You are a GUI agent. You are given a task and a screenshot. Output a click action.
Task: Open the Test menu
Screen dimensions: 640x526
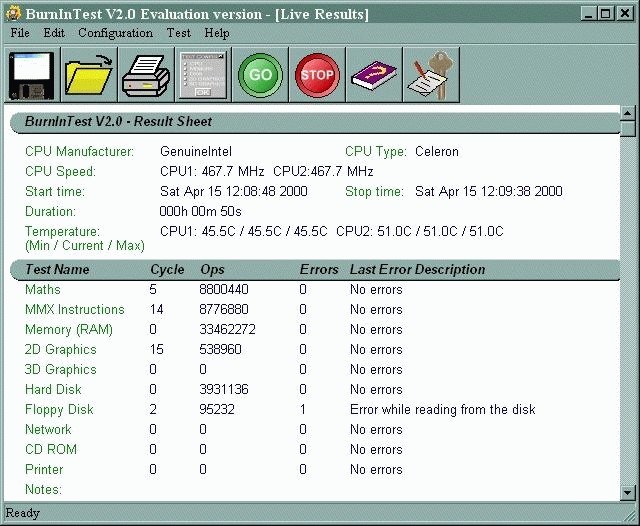[179, 33]
